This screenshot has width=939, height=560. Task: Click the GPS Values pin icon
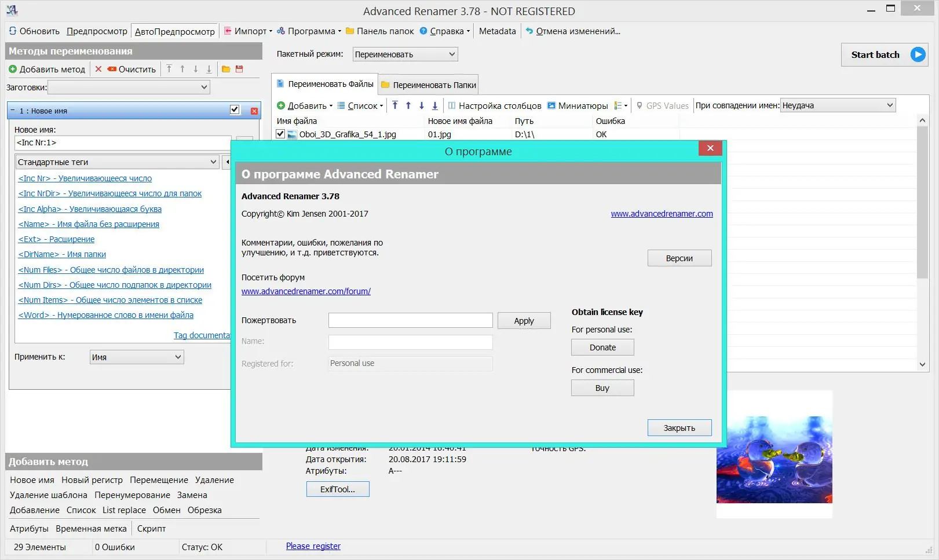click(640, 105)
